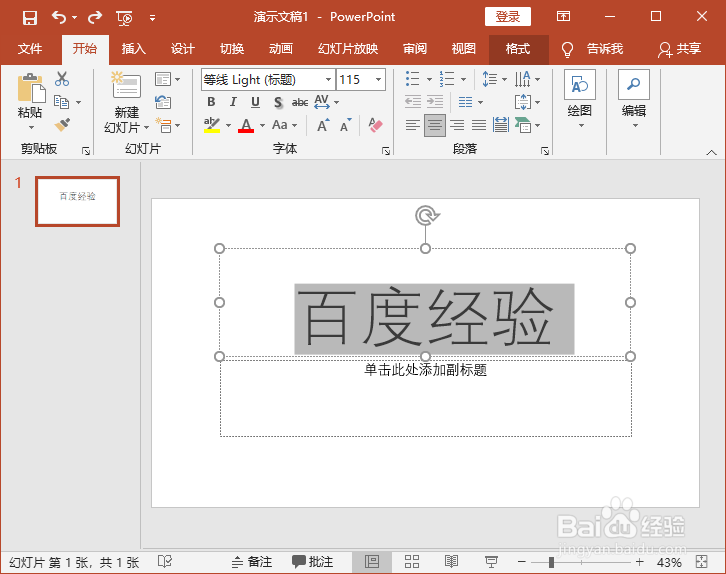Collapse the ribbon with chevron
Image resolution: width=726 pixels, height=574 pixels.
pos(711,152)
